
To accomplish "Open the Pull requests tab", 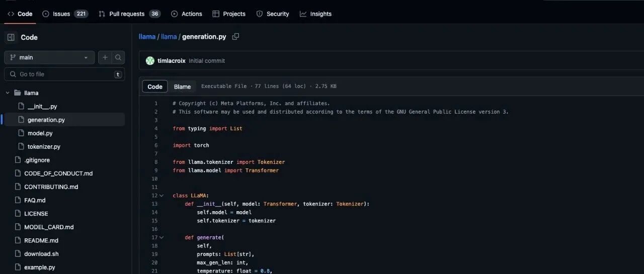I will pyautogui.click(x=129, y=14).
